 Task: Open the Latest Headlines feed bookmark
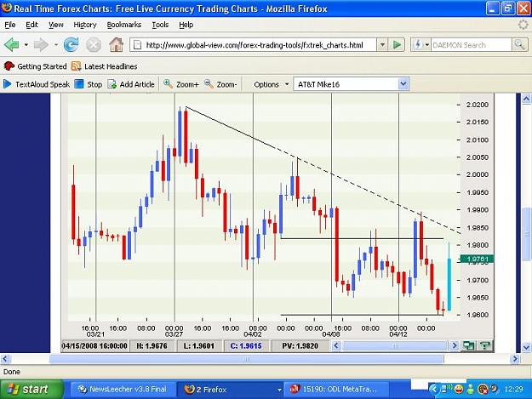[105, 66]
